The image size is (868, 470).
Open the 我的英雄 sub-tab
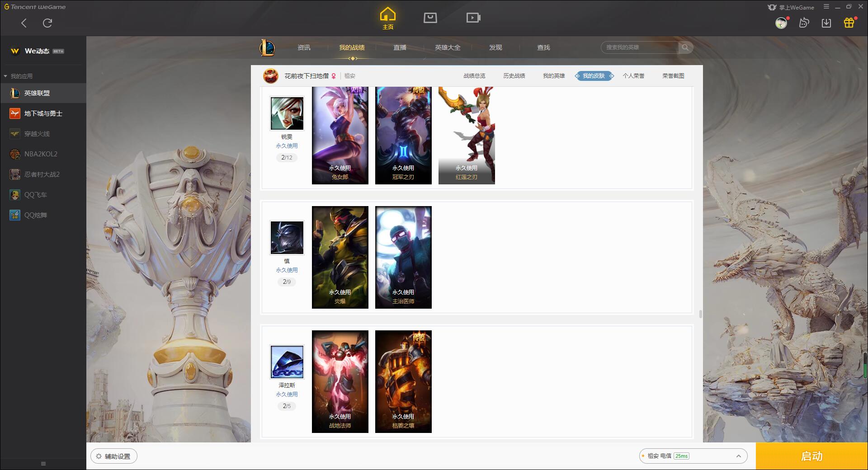tap(554, 76)
